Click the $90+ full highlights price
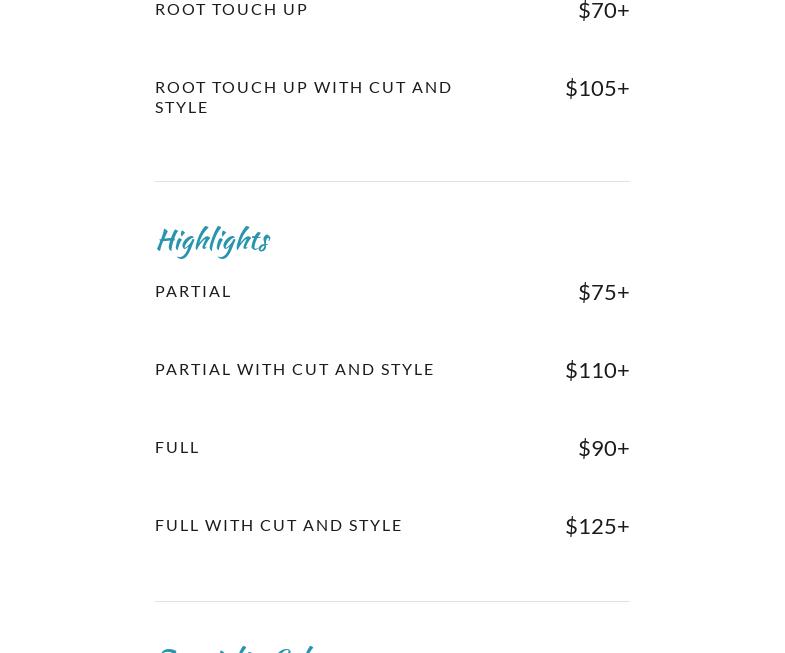Screen dimensions: 785x653 tap(603, 447)
